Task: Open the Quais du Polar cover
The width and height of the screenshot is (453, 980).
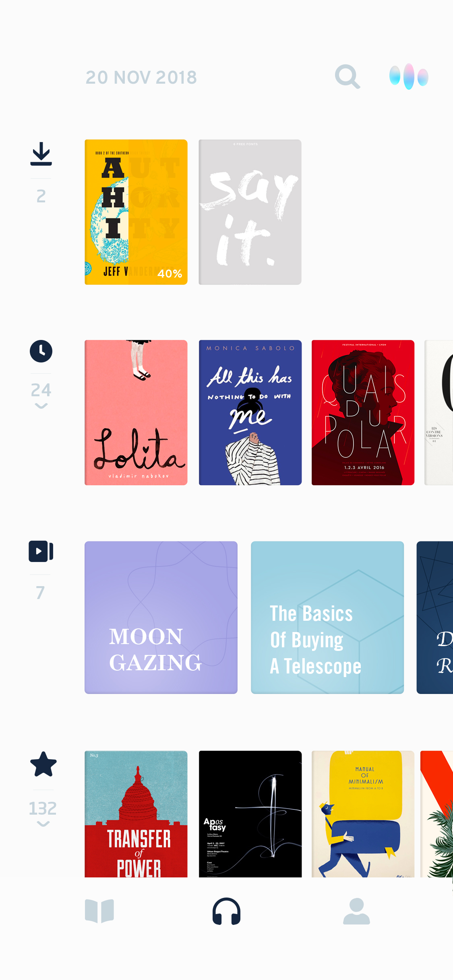Action: coord(363,412)
